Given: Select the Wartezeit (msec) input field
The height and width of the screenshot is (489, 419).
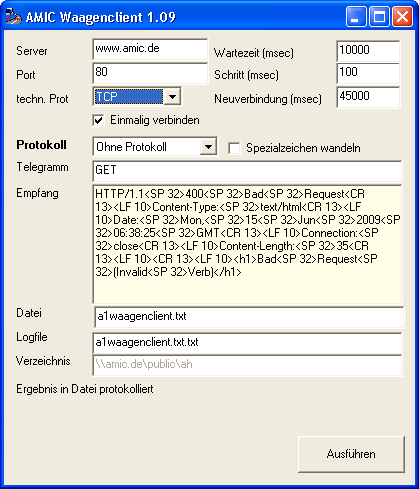Looking at the screenshot, I should (x=368, y=51).
